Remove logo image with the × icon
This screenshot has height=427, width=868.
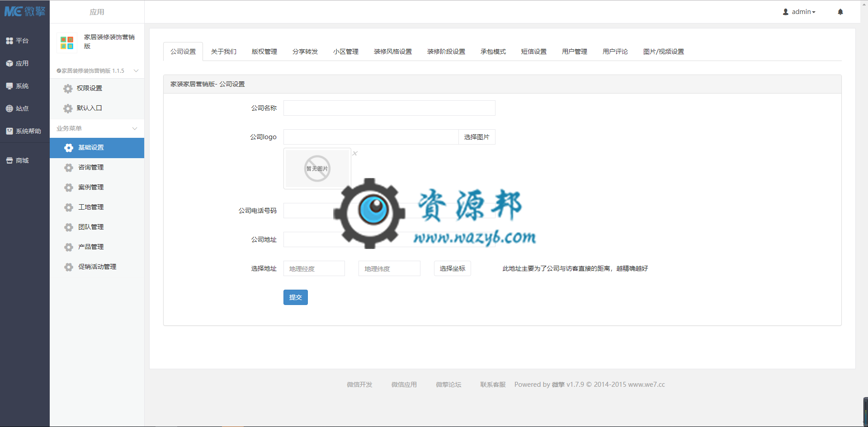point(355,153)
